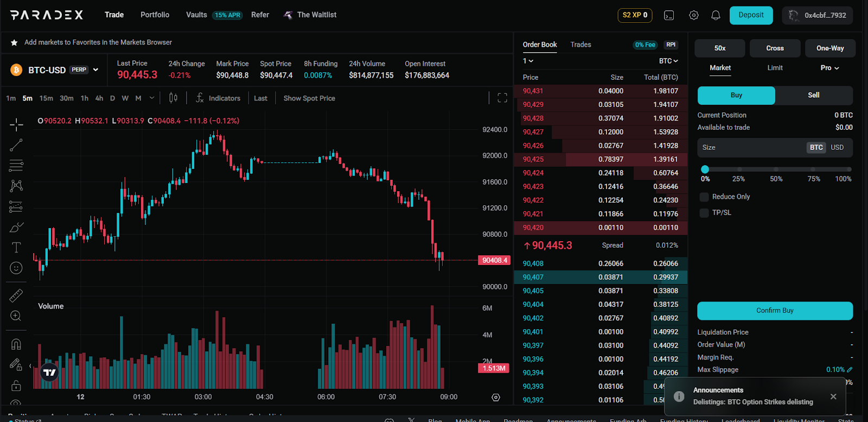Screen dimensions: 868x422
Task: Click the favorites star icon
Action: coord(14,42)
